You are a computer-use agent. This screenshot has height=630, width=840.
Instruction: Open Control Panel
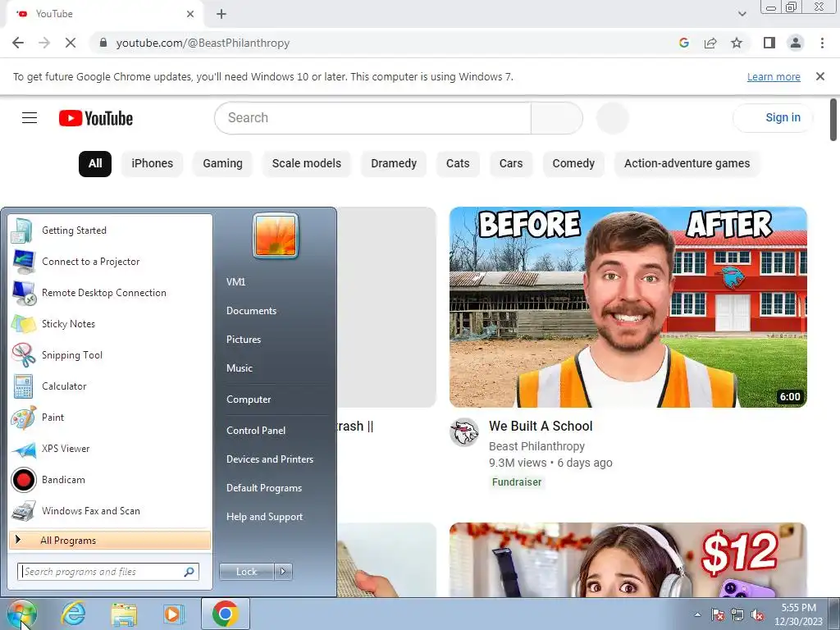(256, 431)
